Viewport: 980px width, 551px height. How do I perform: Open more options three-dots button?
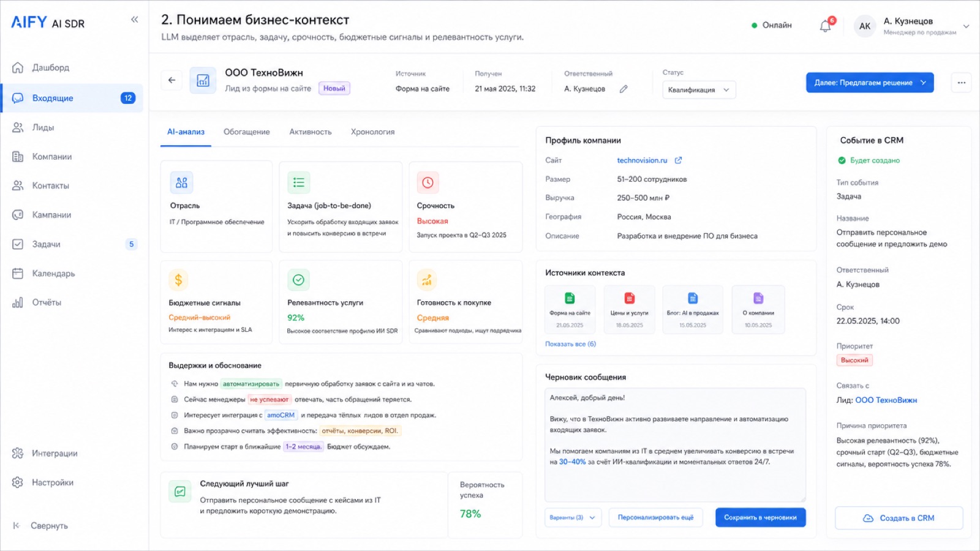pos(961,83)
